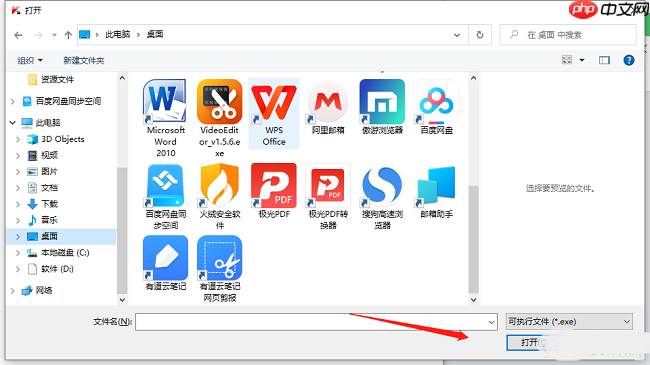Open view options dropdown arrow
The height and width of the screenshot is (365, 650).
(582, 60)
